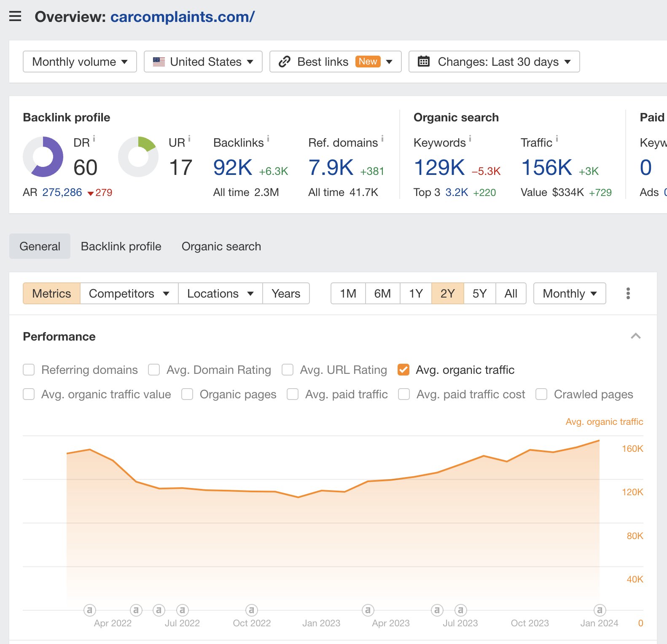The width and height of the screenshot is (667, 644).
Task: Collapse the Performance section
Action: (x=636, y=336)
